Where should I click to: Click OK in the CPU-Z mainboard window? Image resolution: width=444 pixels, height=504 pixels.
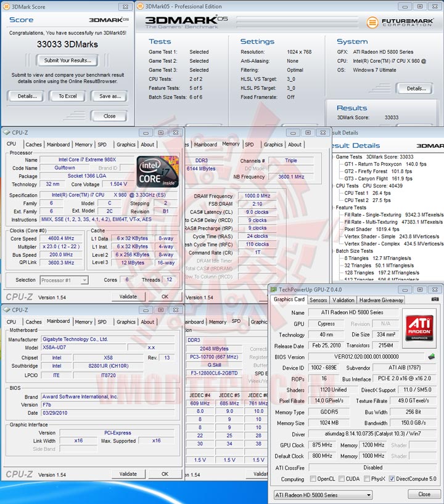[165, 474]
